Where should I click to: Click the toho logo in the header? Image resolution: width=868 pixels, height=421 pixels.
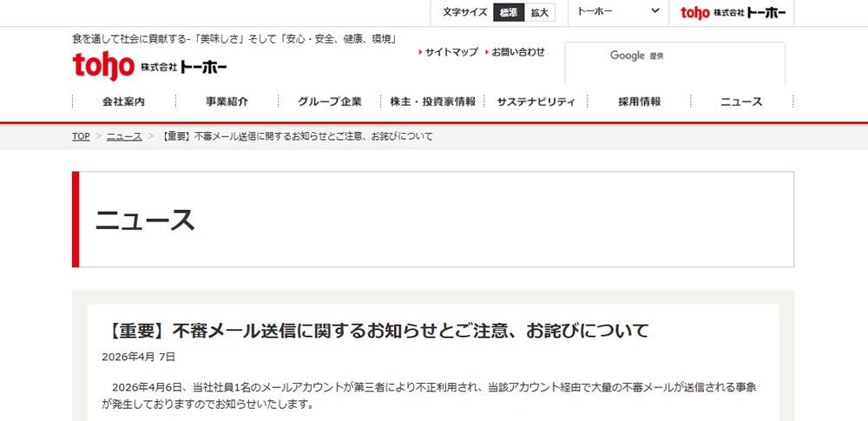pyautogui.click(x=150, y=65)
